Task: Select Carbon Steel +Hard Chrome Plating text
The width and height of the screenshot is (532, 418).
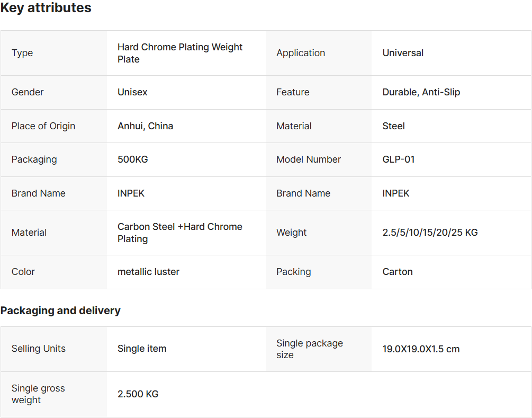Action: point(180,233)
